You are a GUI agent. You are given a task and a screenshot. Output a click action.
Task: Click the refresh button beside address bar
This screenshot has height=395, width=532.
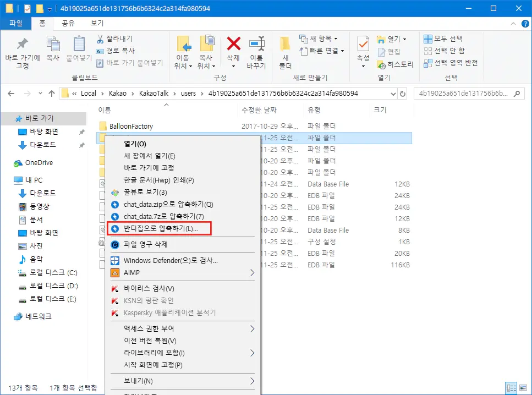tap(403, 94)
